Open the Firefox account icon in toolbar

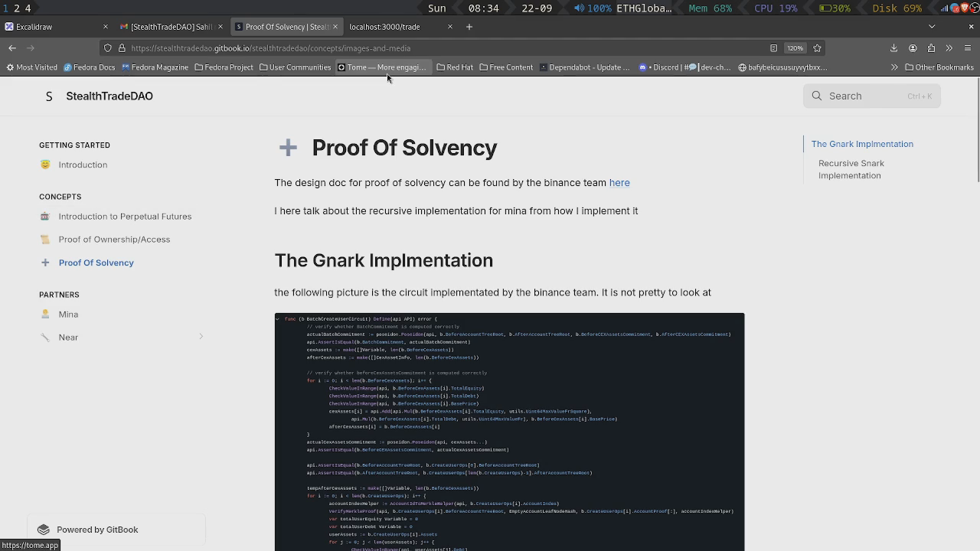(913, 48)
